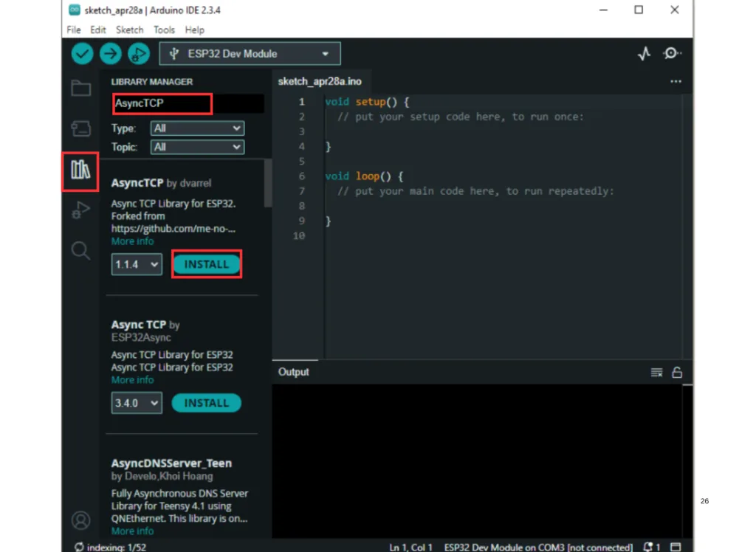Open the Serial Monitor icon
The image size is (756, 552).
tap(672, 54)
